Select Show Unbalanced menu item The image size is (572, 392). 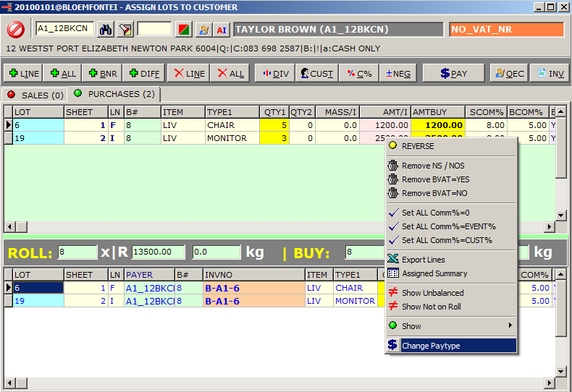[452, 293]
